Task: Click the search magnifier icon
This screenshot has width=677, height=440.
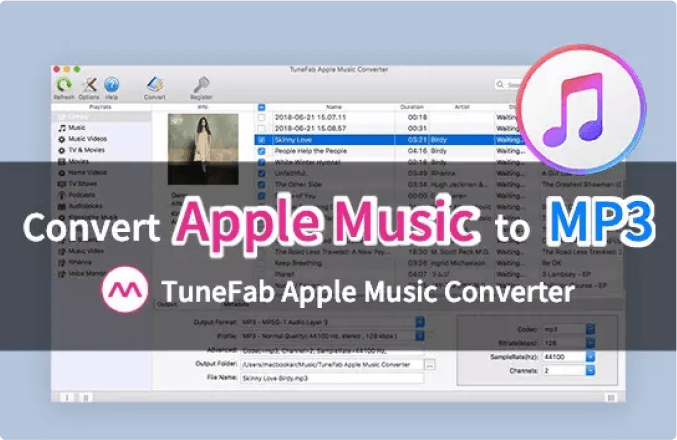Action: pos(500,84)
